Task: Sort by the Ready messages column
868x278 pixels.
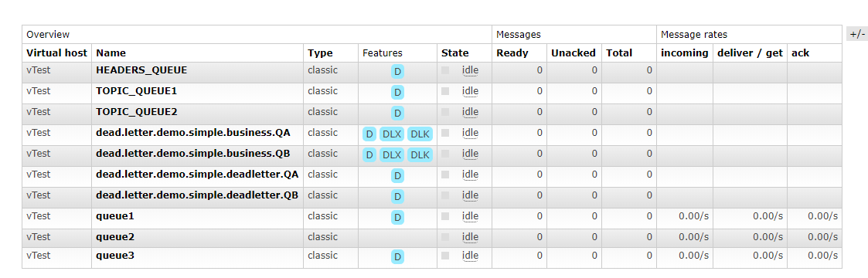Action: coord(512,53)
